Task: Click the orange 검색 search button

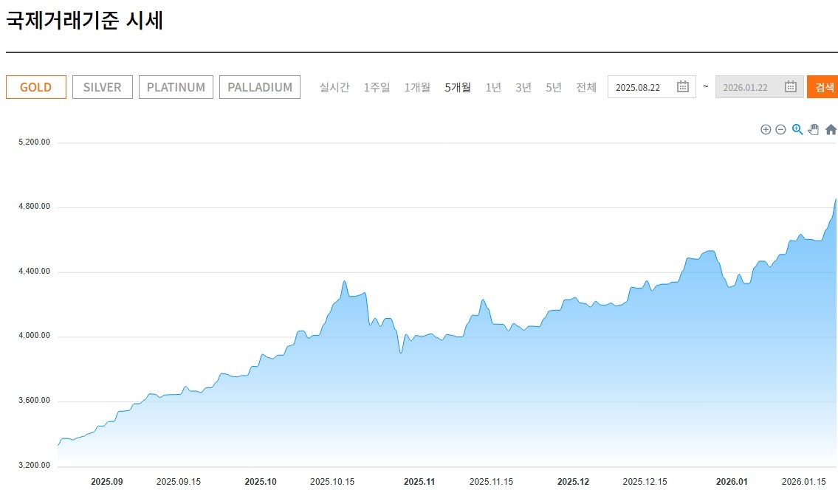Action: point(823,87)
